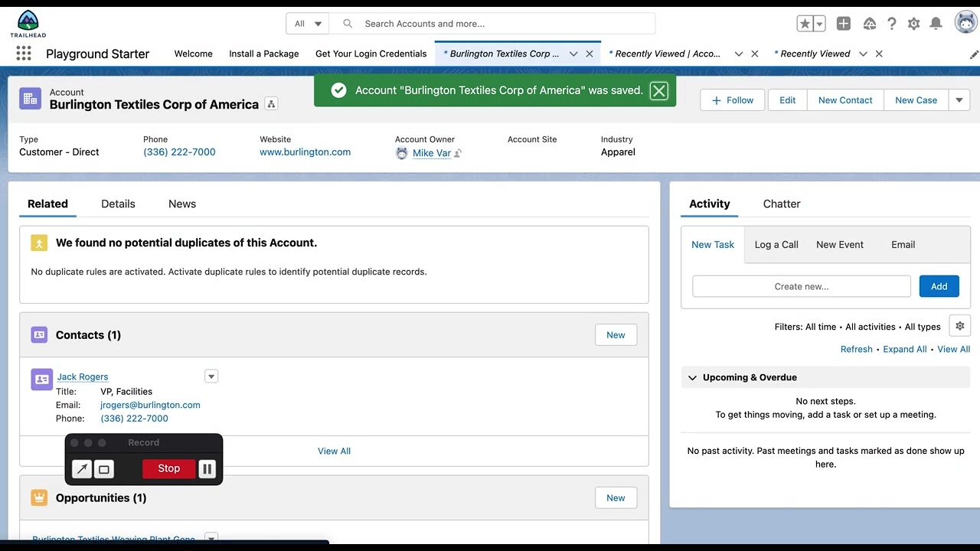This screenshot has height=551, width=980.
Task: Select the Log a Call tab
Action: click(776, 244)
